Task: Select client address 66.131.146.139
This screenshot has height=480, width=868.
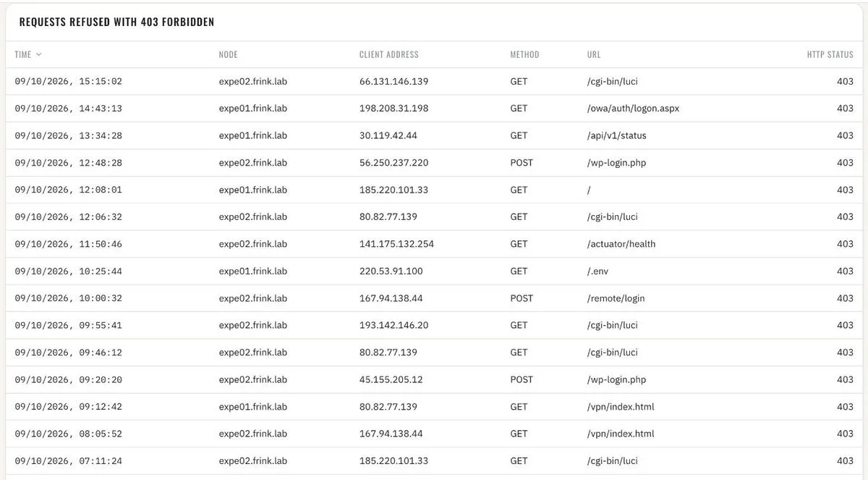Action: point(393,81)
